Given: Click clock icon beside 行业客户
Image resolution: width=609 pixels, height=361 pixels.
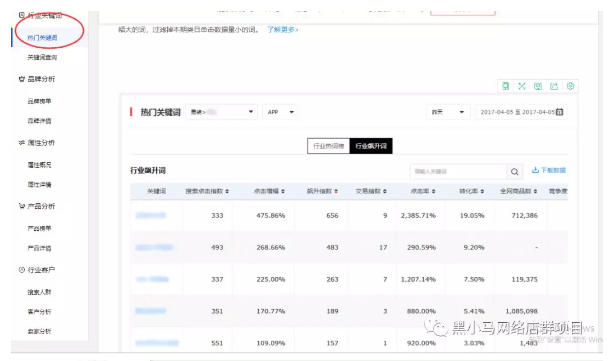Looking at the screenshot, I should 21,270.
